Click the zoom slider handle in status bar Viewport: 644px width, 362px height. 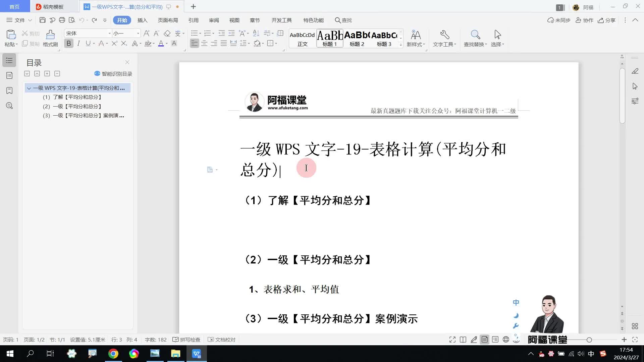click(x=589, y=340)
